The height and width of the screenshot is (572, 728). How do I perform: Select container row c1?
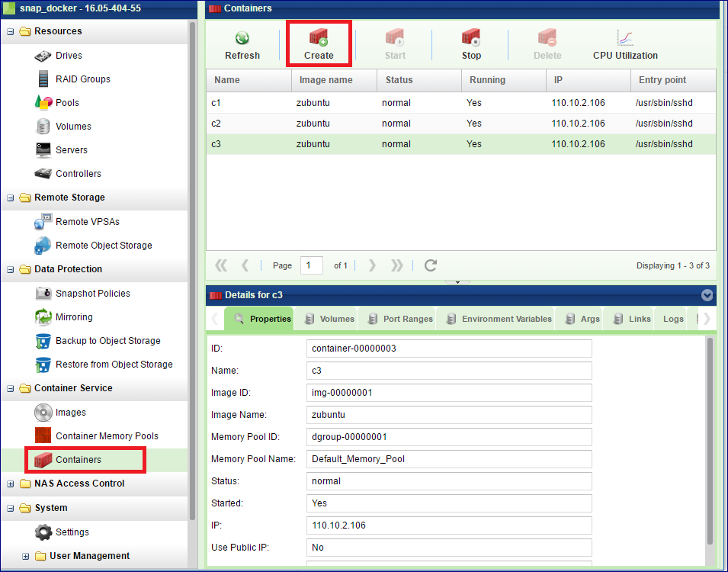(x=461, y=103)
